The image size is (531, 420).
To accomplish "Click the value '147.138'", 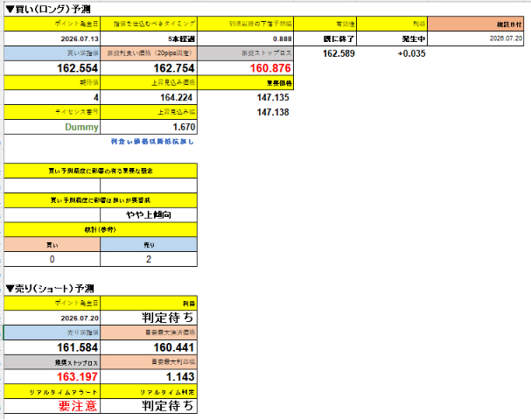I will coord(273,112).
